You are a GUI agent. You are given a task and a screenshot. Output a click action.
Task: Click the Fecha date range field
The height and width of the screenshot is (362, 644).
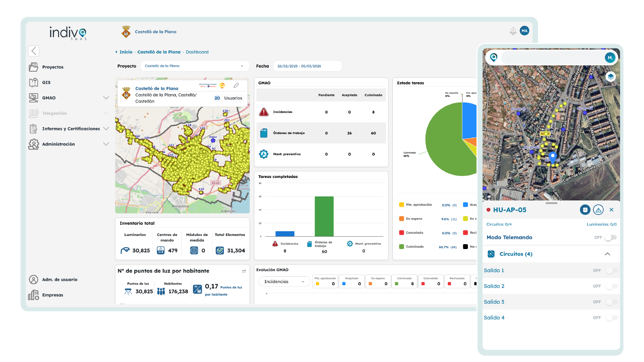coord(307,66)
